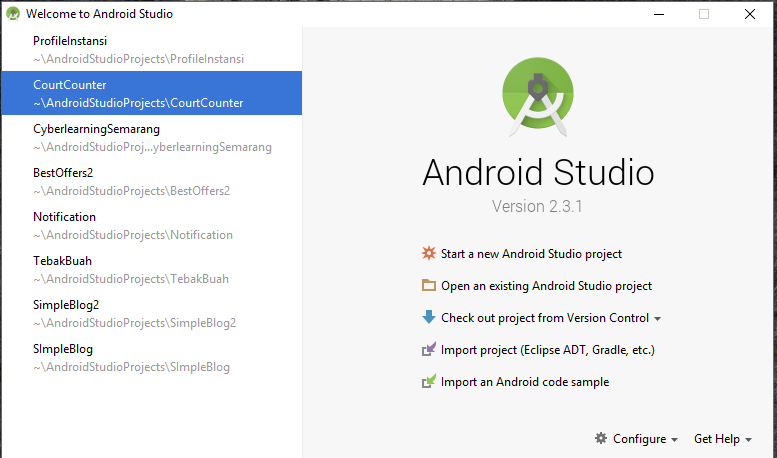Click the Import project arrow icon
The width and height of the screenshot is (777, 458).
point(429,349)
